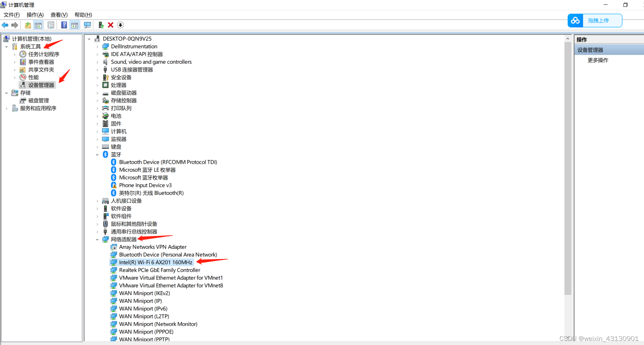Select Realtek PCIe GbE Family Controller

(x=160, y=270)
